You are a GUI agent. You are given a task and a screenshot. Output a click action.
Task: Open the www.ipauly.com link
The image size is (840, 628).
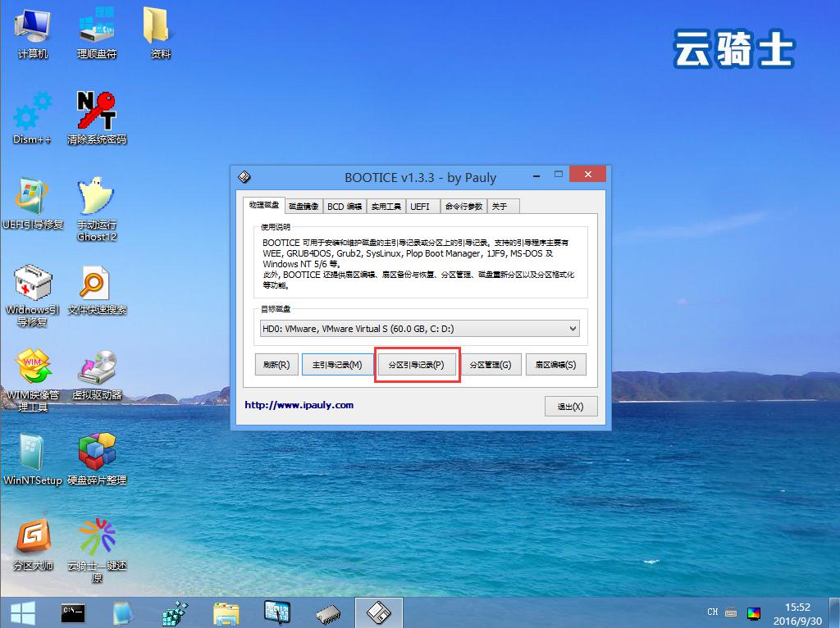pyautogui.click(x=299, y=405)
